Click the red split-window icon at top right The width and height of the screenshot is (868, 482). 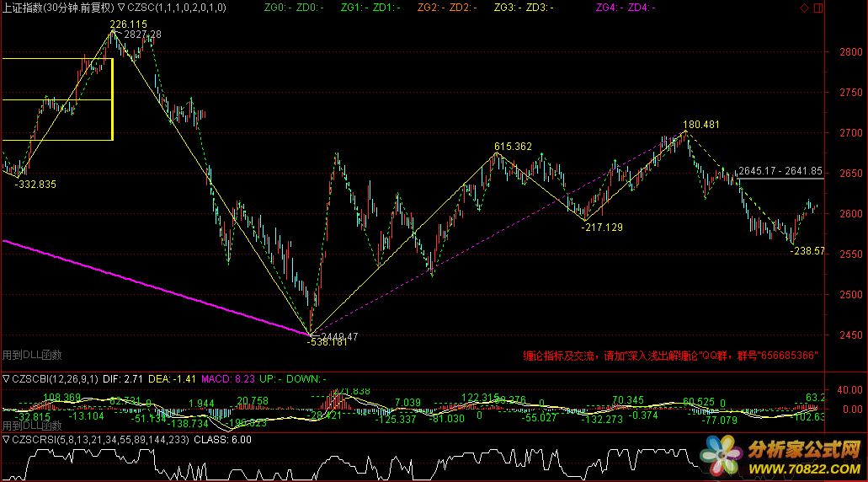[818, 8]
